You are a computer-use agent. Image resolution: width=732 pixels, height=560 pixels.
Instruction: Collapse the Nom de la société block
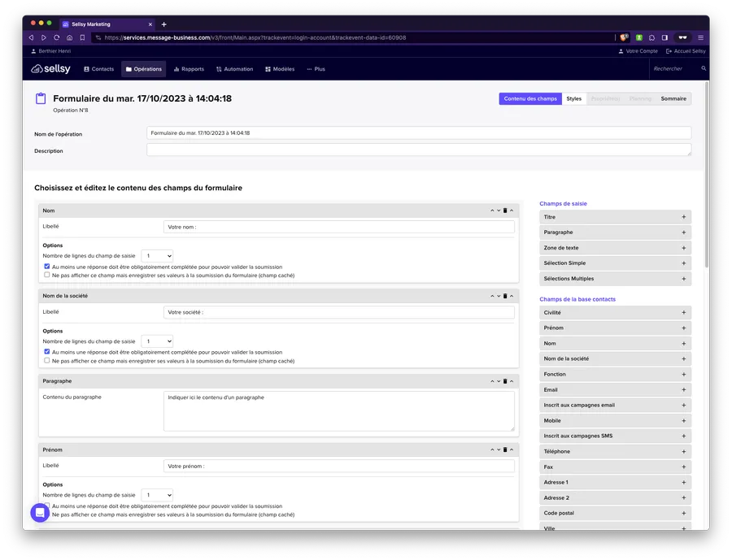coord(512,296)
